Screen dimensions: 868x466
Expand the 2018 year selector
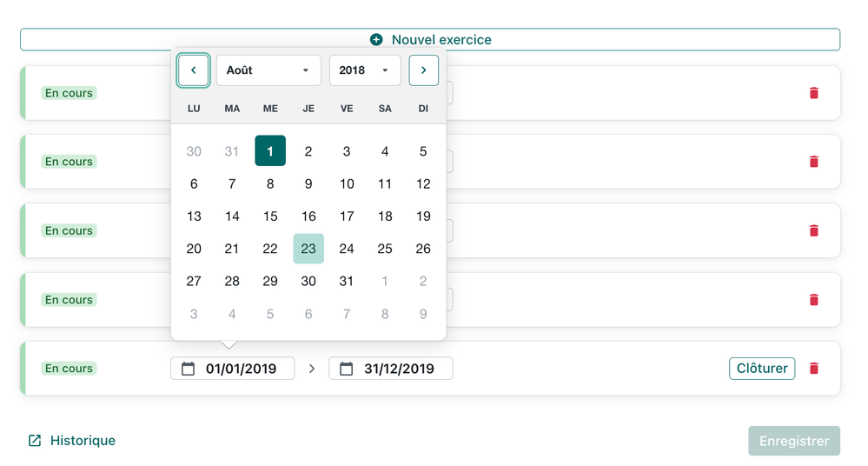364,70
